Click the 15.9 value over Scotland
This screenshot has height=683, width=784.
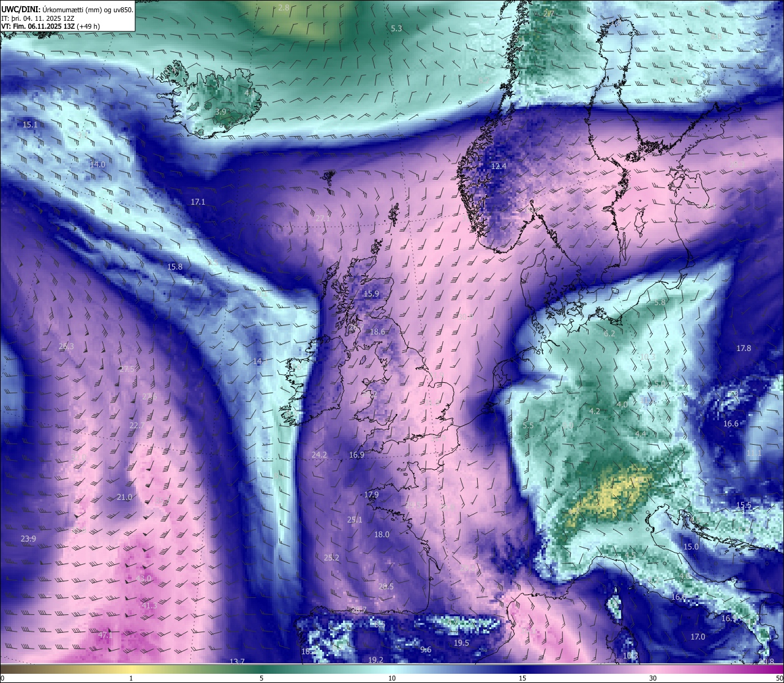click(371, 294)
